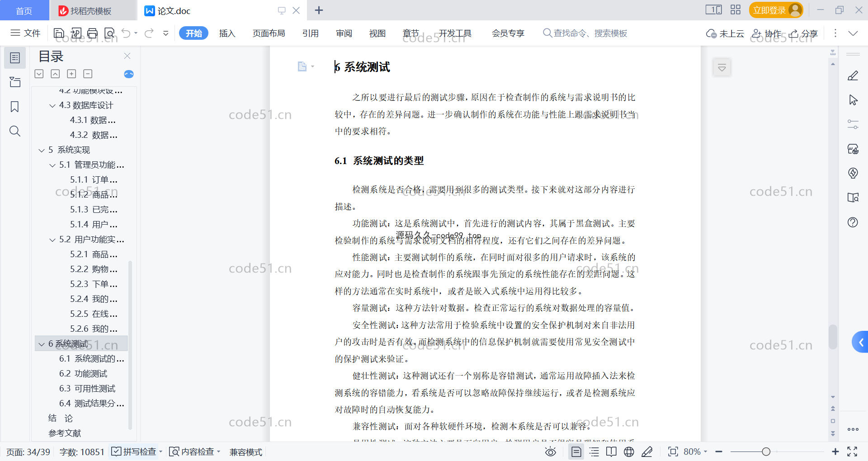The image size is (868, 461).
Task: Click the pen edit icon in right sidebar
Action: coord(853,75)
